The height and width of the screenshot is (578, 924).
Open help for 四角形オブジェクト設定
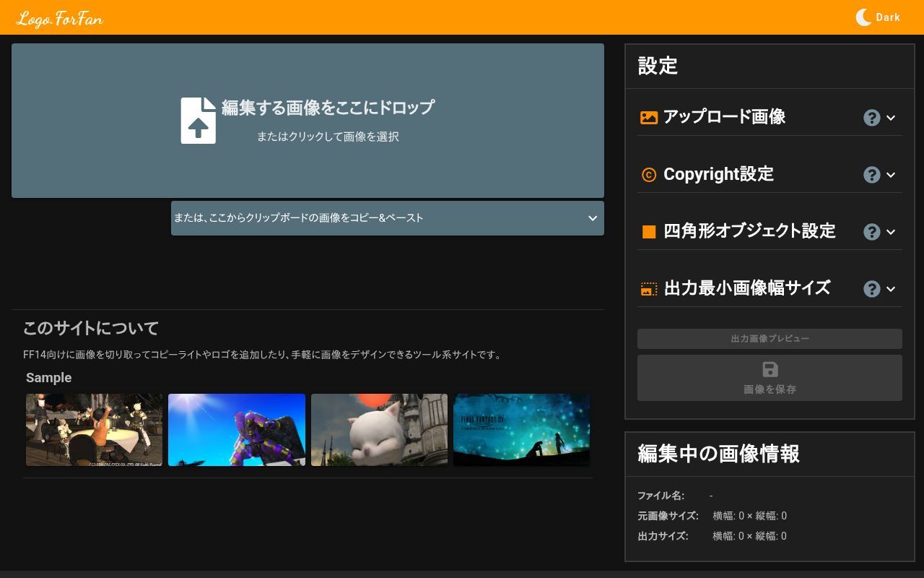pyautogui.click(x=872, y=232)
